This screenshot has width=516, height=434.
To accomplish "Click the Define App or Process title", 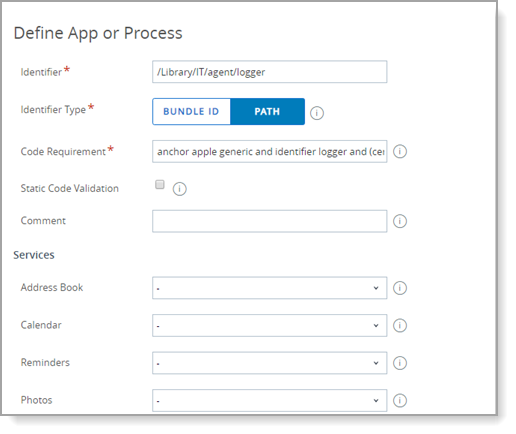I will click(x=98, y=33).
